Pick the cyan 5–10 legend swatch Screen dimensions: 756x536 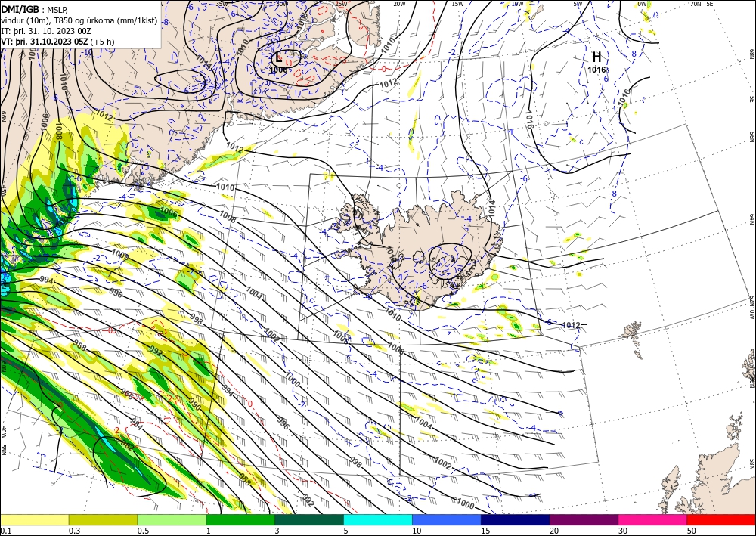[x=378, y=519]
